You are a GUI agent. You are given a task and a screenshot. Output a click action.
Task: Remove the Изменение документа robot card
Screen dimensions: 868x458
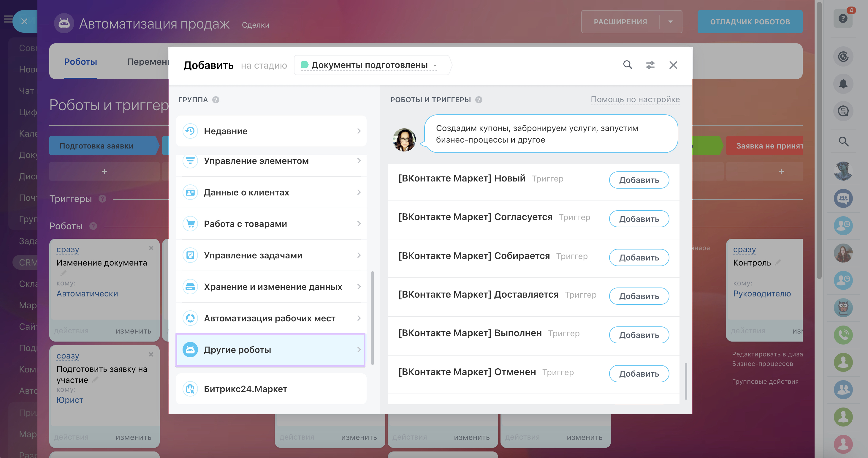[x=151, y=248]
